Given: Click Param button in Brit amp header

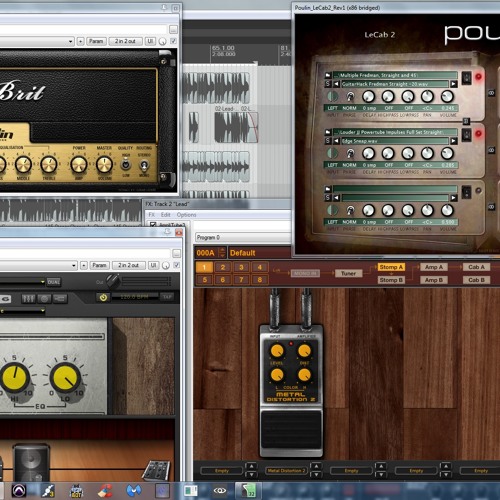Looking at the screenshot, I should (96, 41).
